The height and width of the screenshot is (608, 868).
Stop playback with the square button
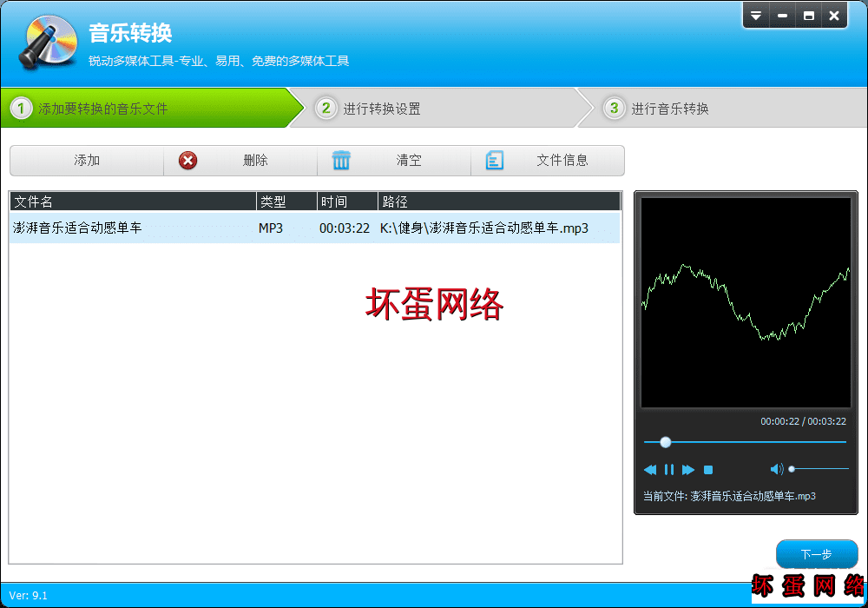[708, 470]
